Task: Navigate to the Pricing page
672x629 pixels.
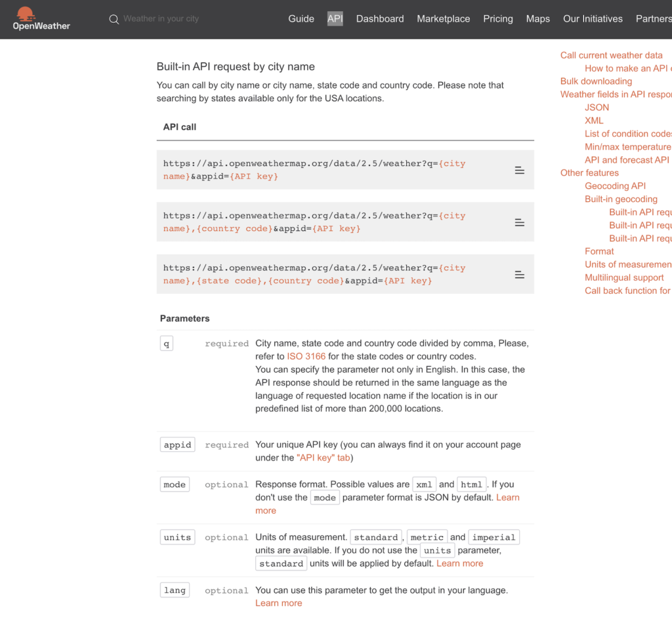Action: [498, 19]
